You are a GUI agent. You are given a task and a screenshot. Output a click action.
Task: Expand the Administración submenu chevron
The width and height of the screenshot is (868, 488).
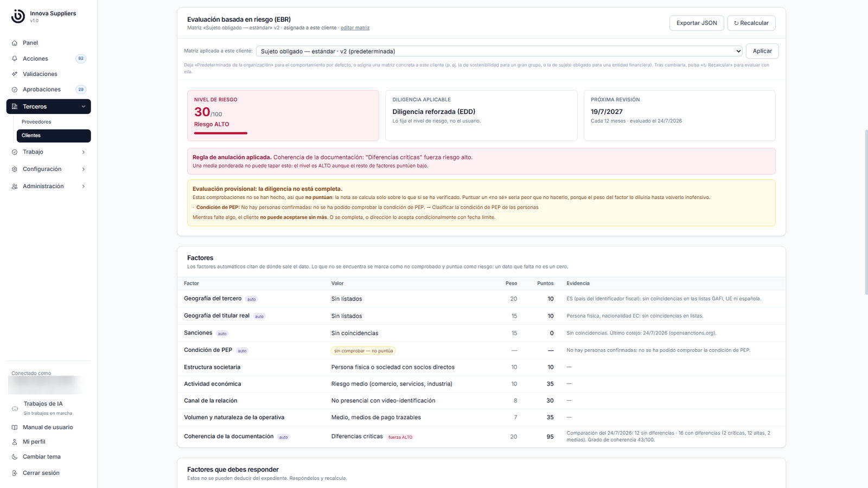coord(83,187)
